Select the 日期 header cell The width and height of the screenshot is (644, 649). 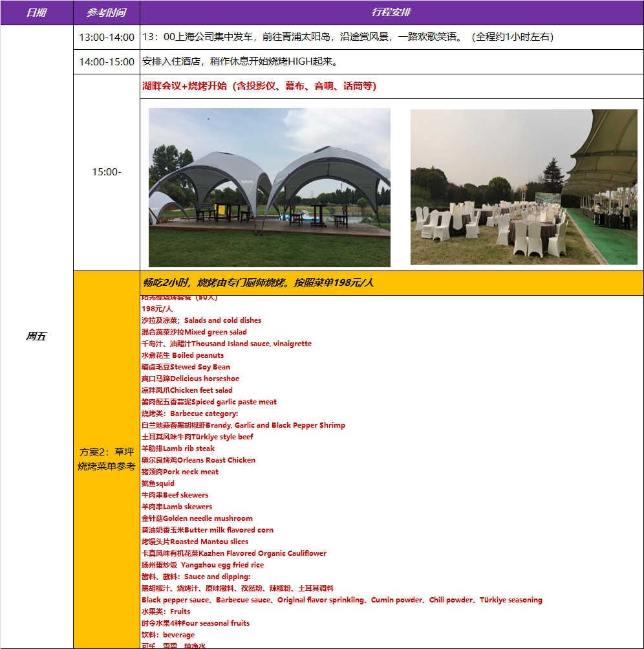click(x=36, y=12)
